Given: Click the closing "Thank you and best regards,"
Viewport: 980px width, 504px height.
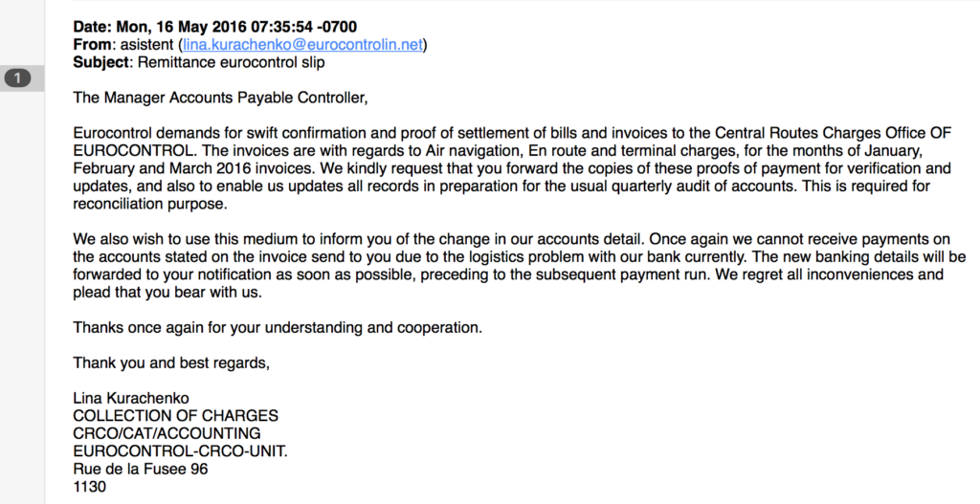Looking at the screenshot, I should [x=172, y=362].
